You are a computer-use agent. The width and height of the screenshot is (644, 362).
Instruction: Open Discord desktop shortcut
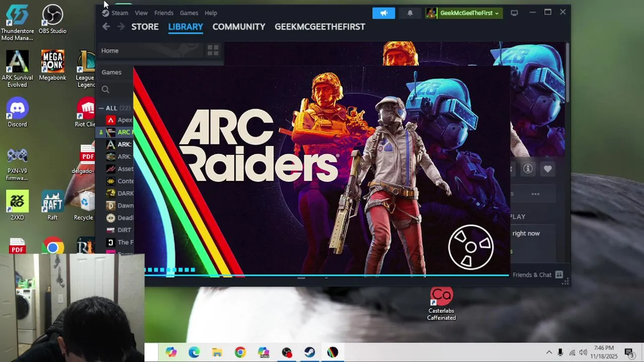pos(17,113)
